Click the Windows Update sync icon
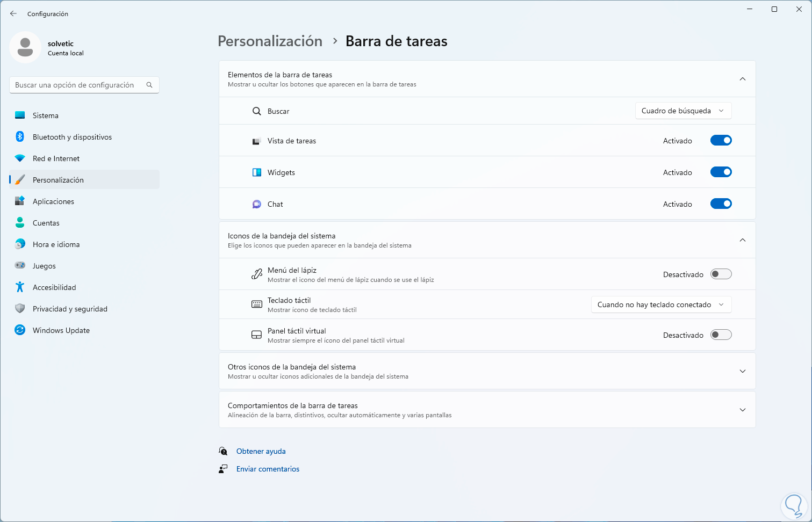The width and height of the screenshot is (812, 522). [20, 330]
